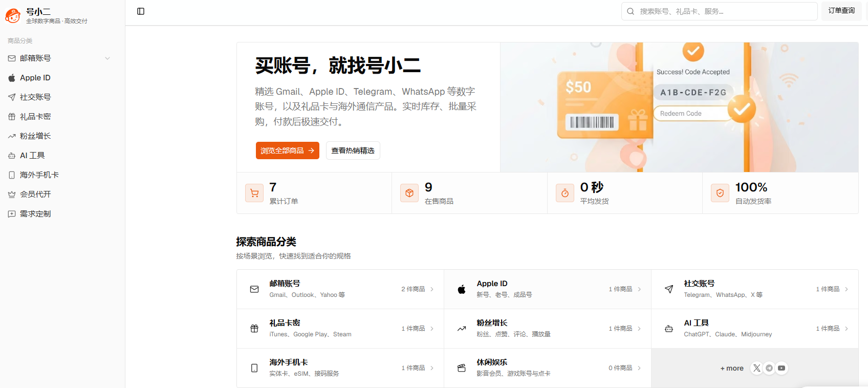Image resolution: width=868 pixels, height=388 pixels.
Task: Click the box icon for 在售商品
Action: (409, 193)
